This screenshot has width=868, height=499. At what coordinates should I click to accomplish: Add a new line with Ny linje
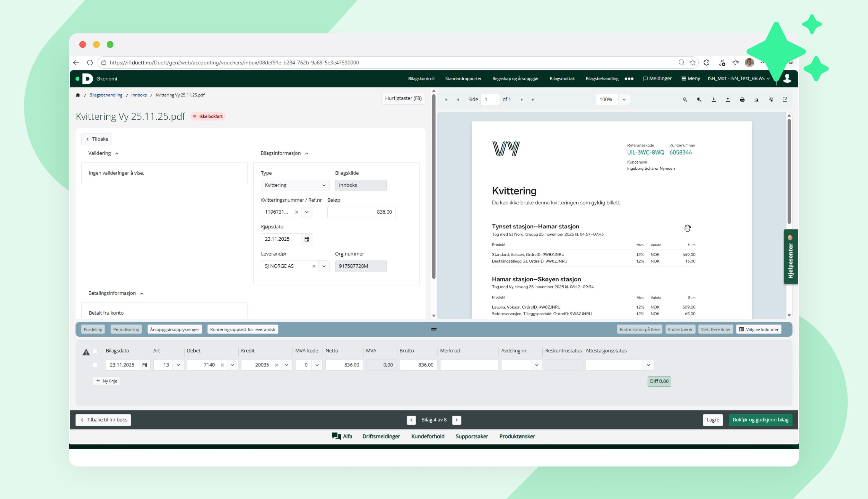[x=107, y=381]
